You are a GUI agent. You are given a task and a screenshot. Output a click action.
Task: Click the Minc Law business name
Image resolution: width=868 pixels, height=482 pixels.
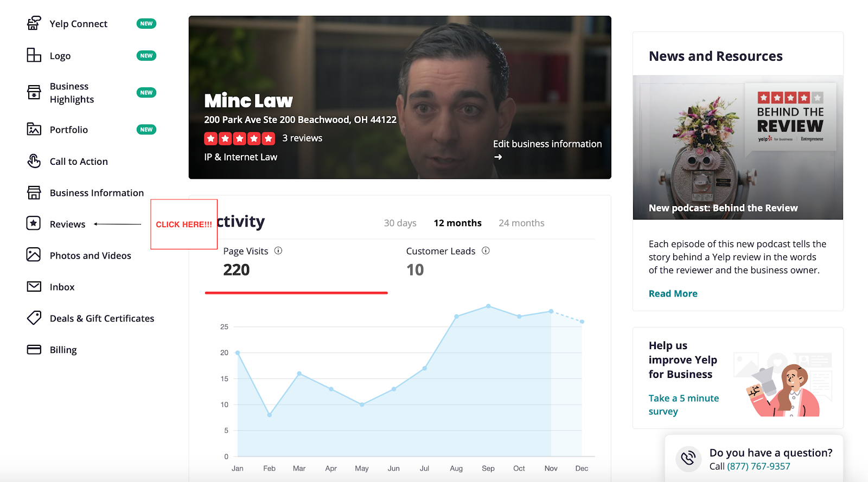point(248,101)
